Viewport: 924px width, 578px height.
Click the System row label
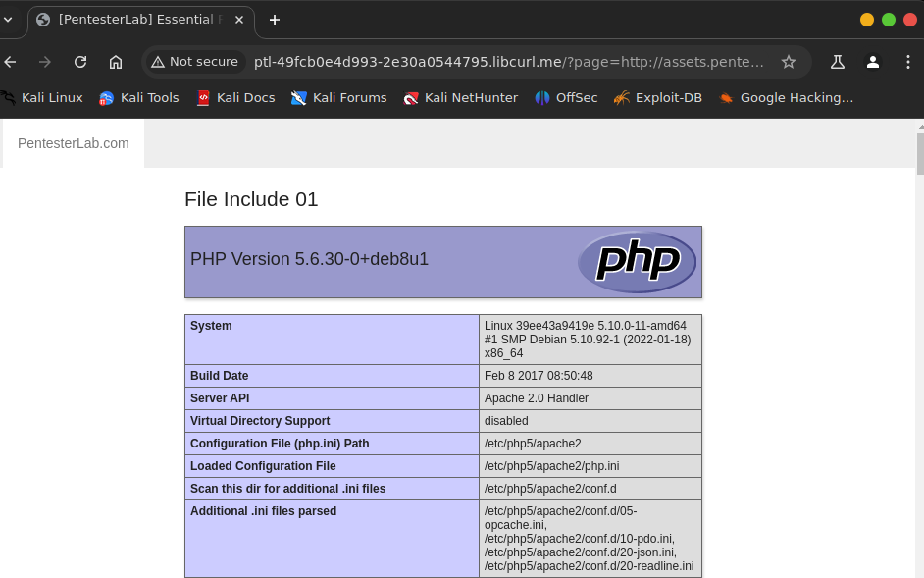point(211,326)
